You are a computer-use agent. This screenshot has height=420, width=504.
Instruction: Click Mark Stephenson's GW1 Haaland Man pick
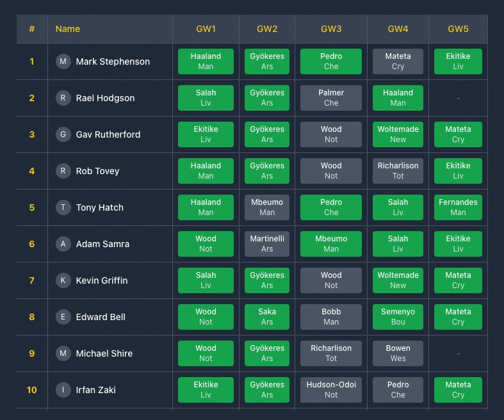point(206,61)
